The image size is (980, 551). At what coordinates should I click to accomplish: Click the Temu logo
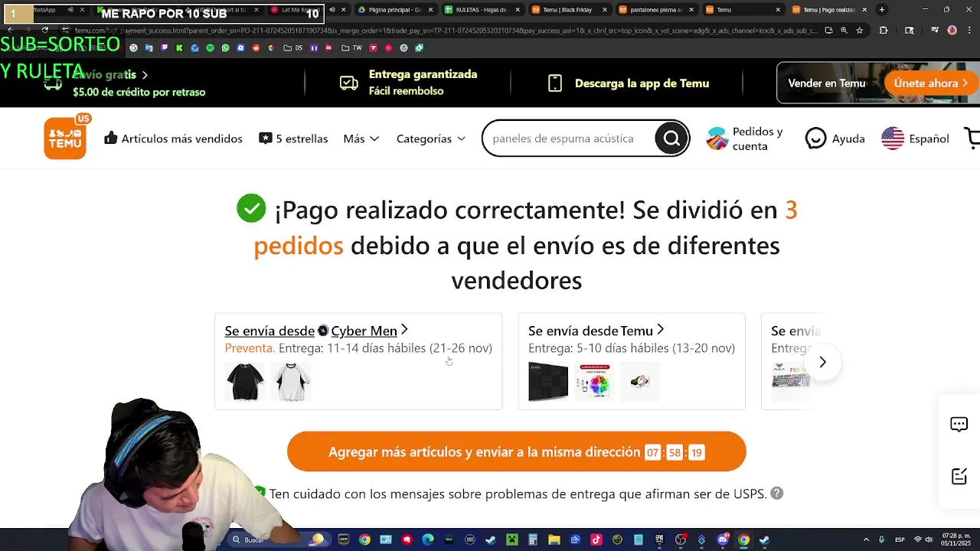(x=65, y=138)
